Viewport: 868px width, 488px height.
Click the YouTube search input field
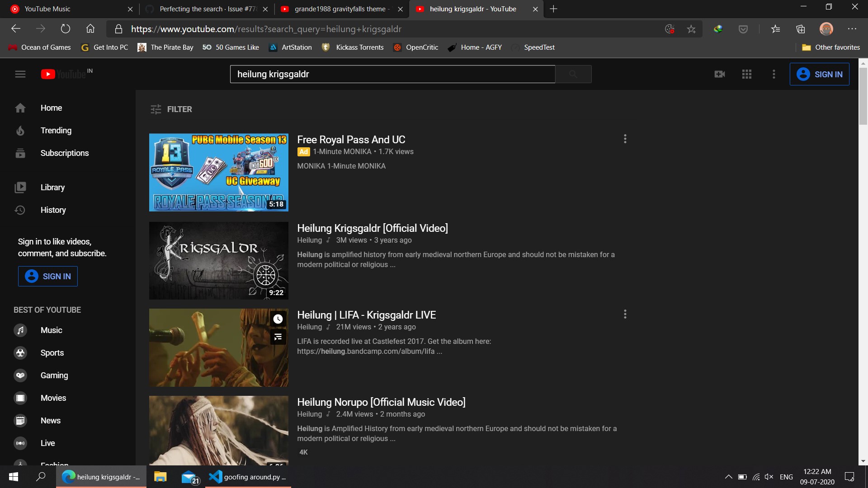(392, 74)
